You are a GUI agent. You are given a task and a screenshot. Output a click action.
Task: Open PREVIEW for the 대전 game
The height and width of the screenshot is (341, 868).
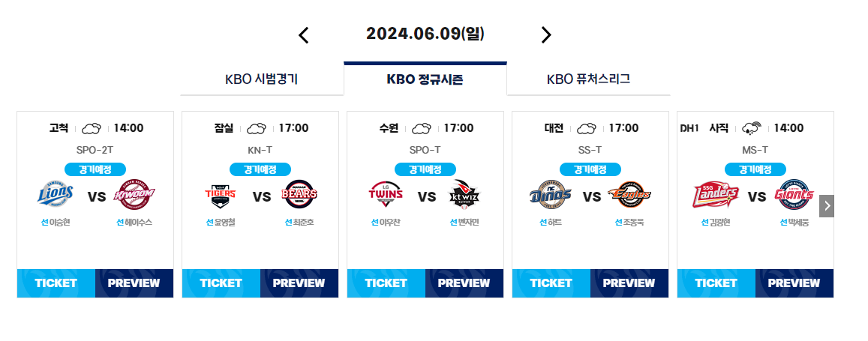point(629,283)
